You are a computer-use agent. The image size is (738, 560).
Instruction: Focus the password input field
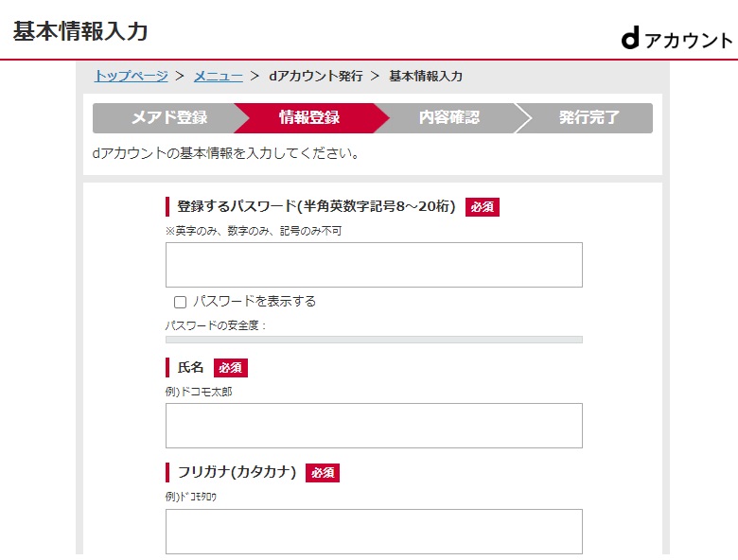[374, 265]
